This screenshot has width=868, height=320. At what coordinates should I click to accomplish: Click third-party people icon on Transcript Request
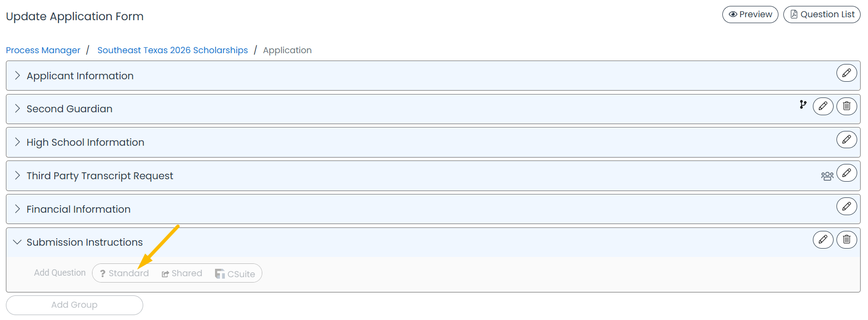827,176
